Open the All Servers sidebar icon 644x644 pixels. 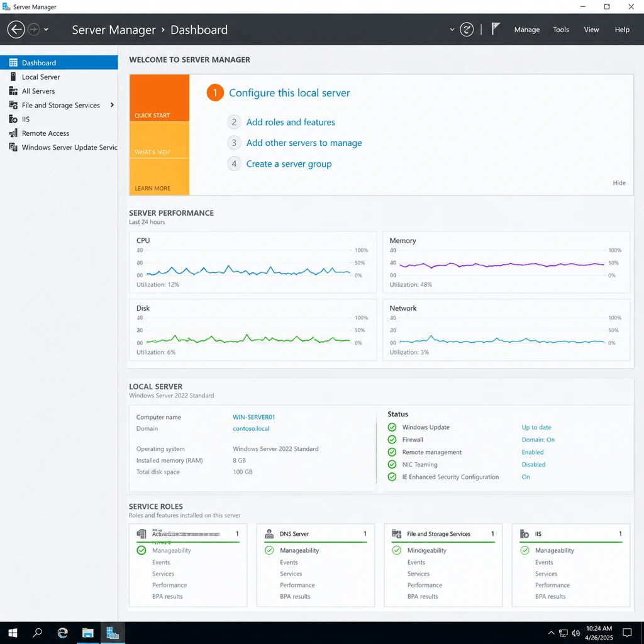(x=13, y=91)
